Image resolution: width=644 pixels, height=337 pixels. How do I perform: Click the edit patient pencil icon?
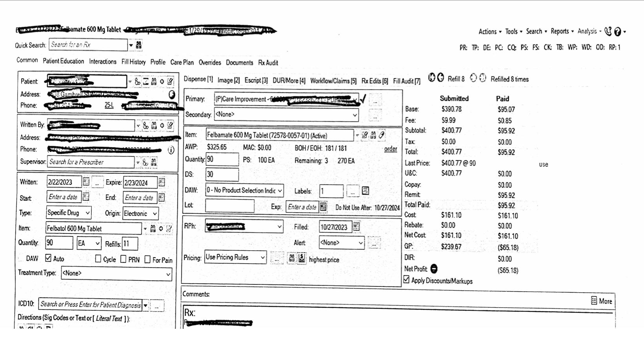click(170, 82)
